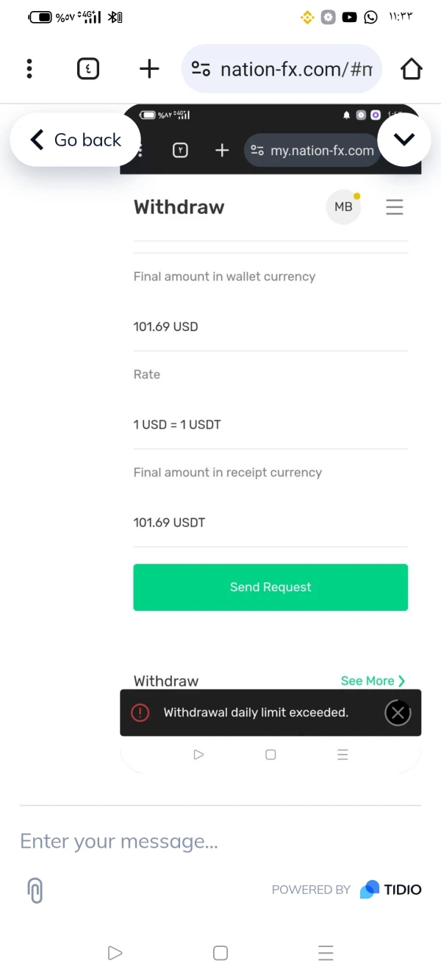Tap the Android recent apps menu button
Viewport: 441px width, 980px height.
tap(326, 954)
